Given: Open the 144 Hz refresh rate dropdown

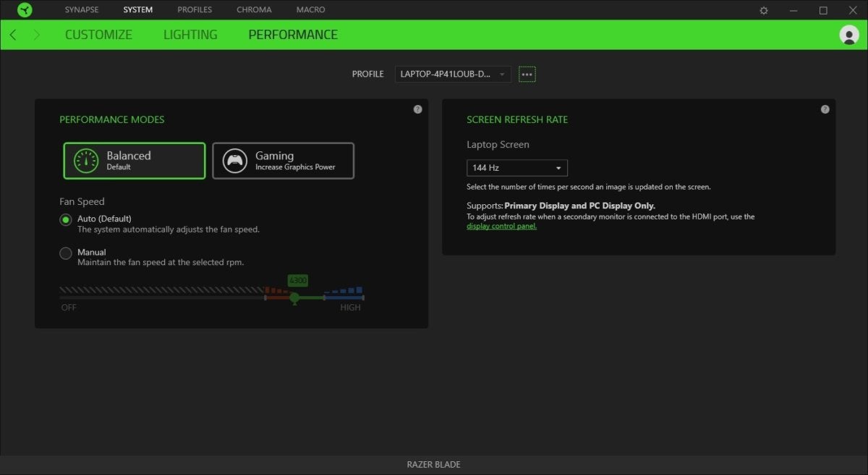Looking at the screenshot, I should [x=517, y=168].
